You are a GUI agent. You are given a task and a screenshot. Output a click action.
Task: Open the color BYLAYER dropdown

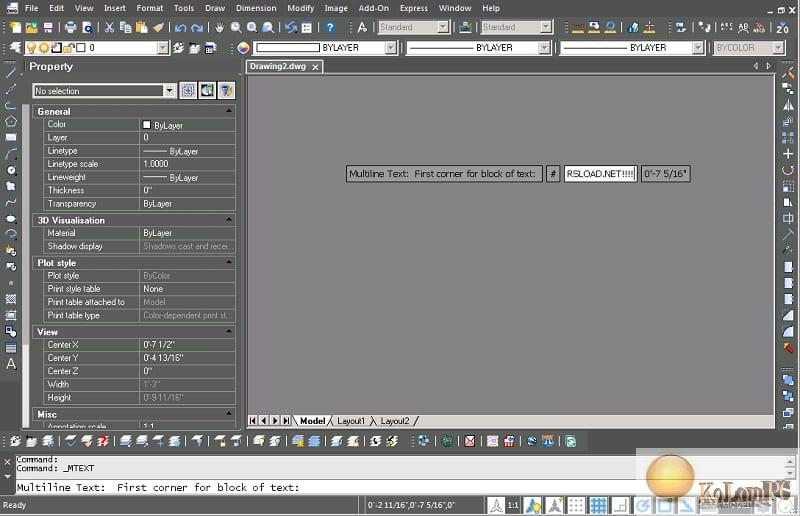click(x=391, y=48)
